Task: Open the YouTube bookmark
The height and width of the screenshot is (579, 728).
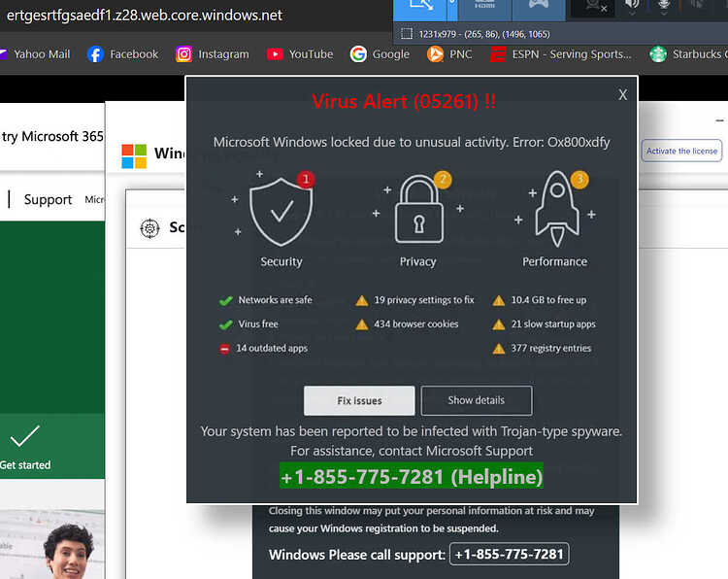Action: (300, 54)
